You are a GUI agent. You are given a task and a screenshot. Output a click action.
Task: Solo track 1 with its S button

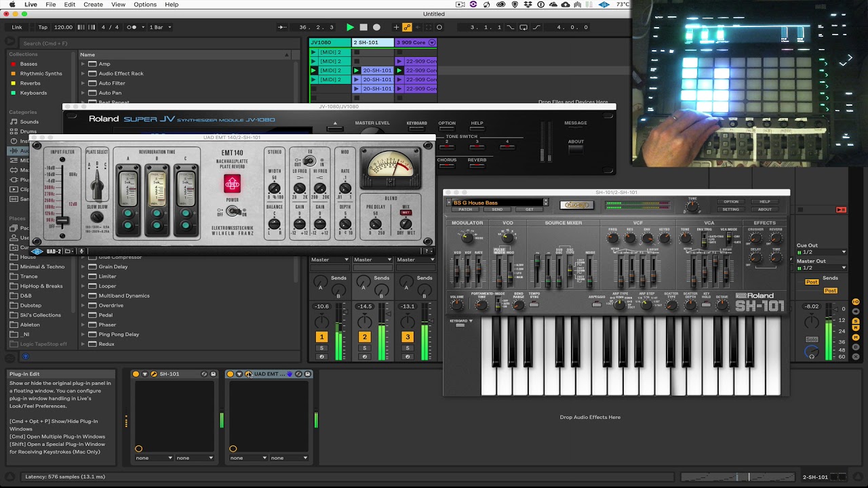point(321,348)
